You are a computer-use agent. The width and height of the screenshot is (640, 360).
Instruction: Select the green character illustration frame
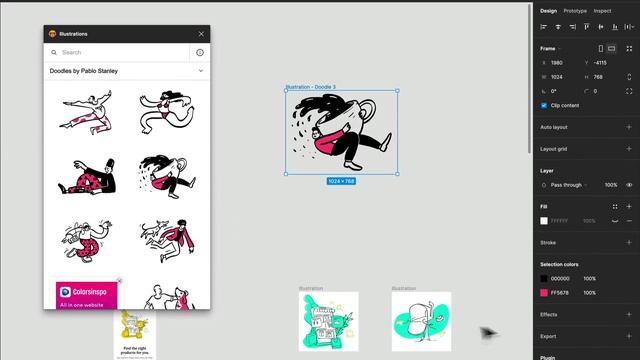click(x=422, y=321)
